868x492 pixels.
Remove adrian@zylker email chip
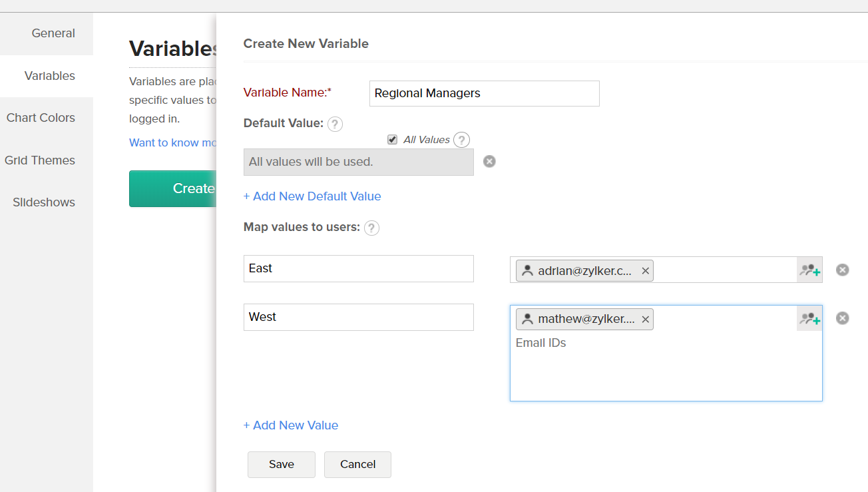pos(645,271)
